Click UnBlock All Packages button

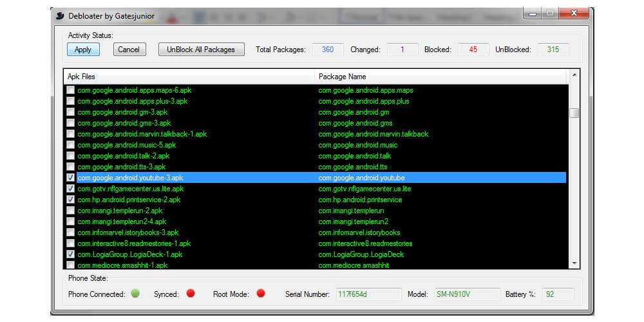(201, 50)
